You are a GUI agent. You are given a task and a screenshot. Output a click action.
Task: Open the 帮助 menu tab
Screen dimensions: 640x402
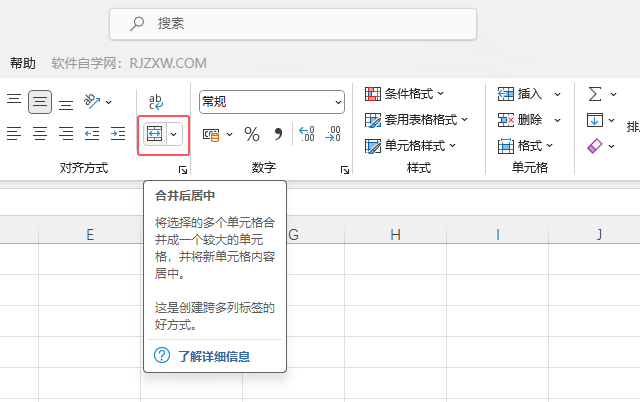[x=23, y=63]
